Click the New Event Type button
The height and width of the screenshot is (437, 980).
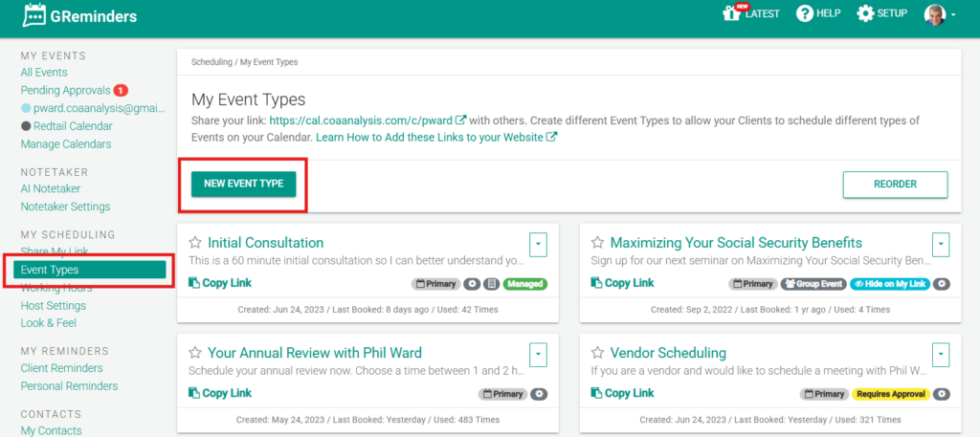(x=243, y=184)
